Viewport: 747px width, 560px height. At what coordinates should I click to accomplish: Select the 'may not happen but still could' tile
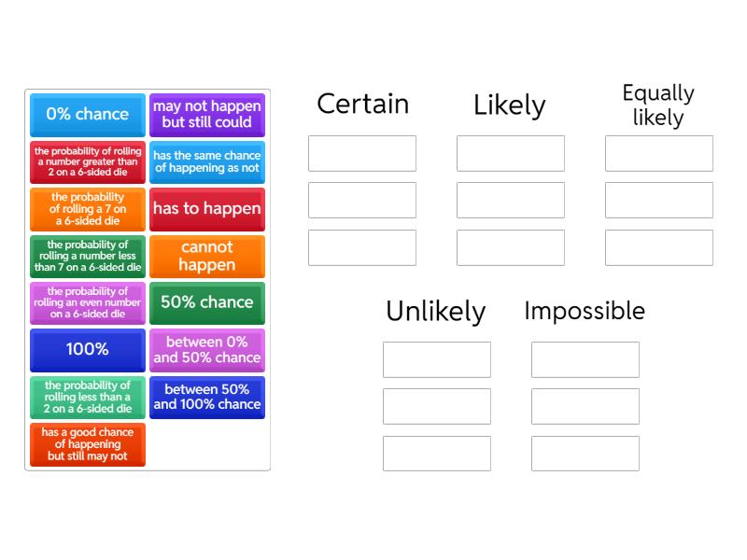point(207,115)
